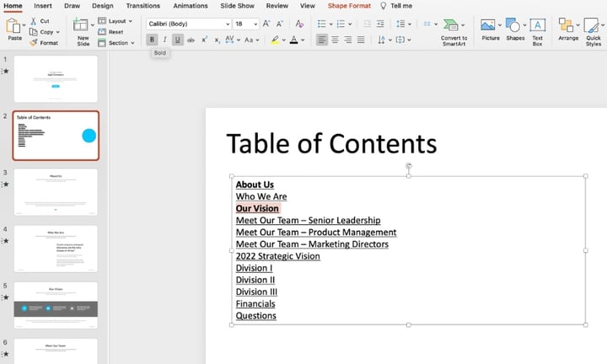Toggle Bold formatting
Screen dimensions: 607x364
coord(152,40)
